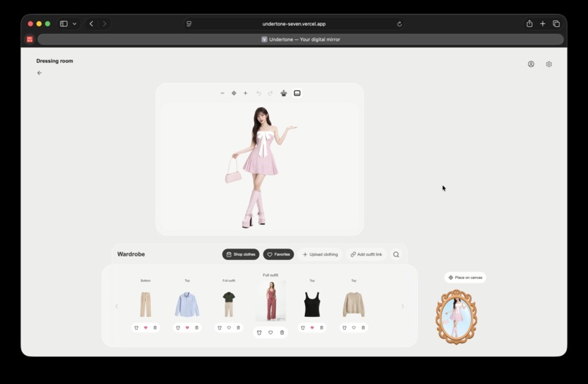
Task: Select the black tank top thumbnail
Action: pyautogui.click(x=312, y=305)
